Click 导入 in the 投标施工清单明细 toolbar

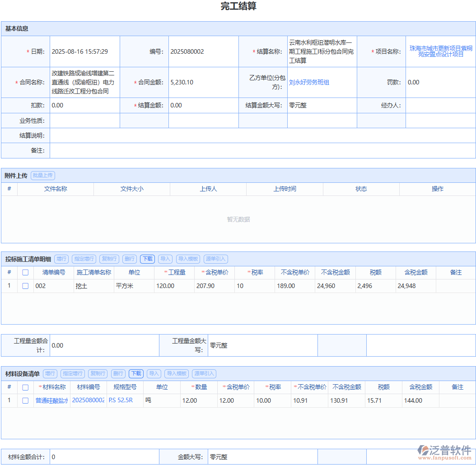tap(164, 259)
